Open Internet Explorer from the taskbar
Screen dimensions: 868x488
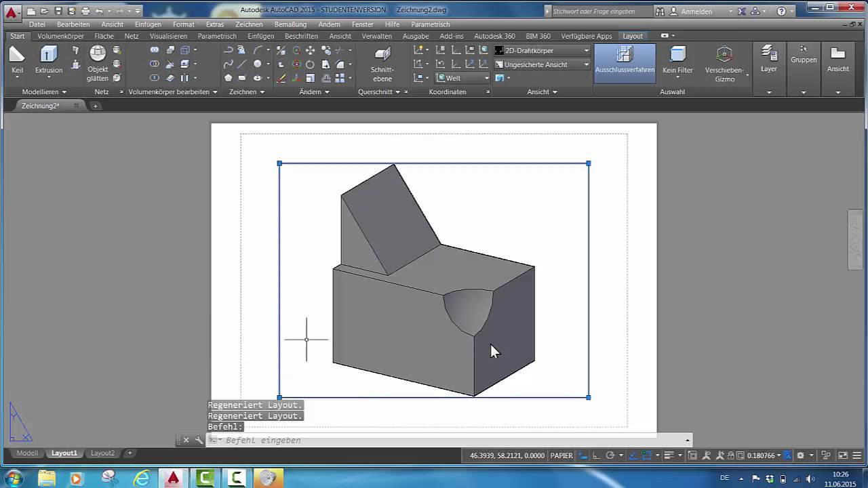coord(141,478)
